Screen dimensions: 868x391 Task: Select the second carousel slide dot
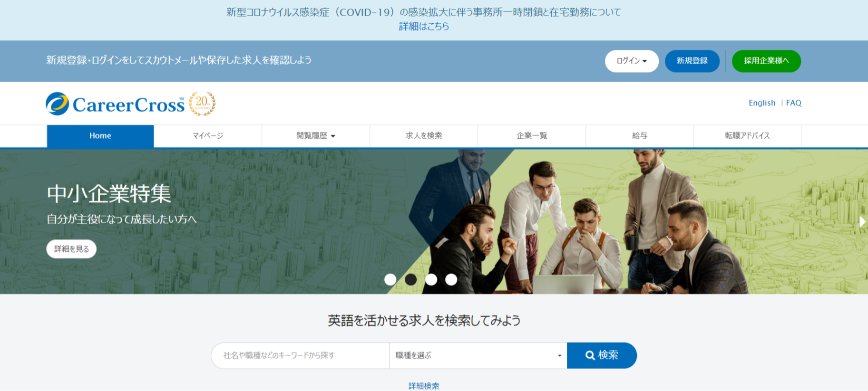410,280
